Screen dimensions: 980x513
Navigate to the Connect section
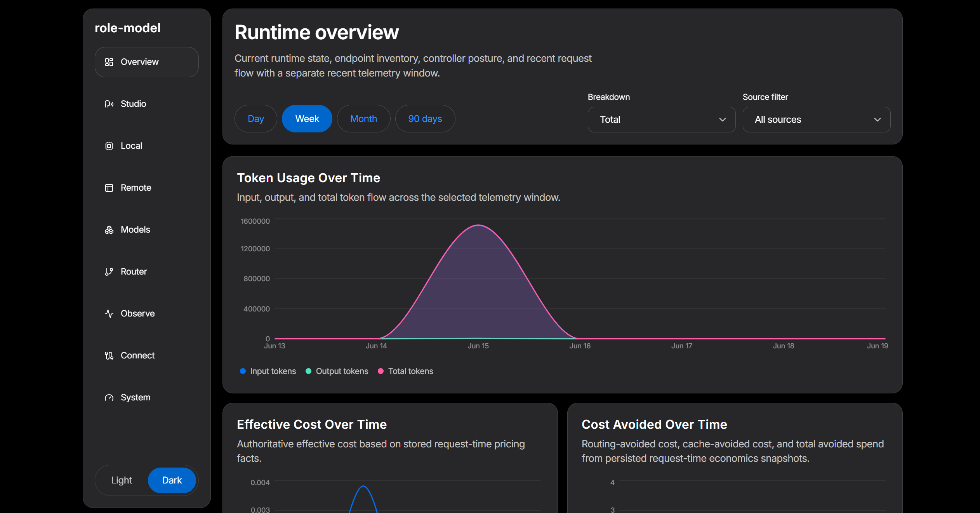147,356
